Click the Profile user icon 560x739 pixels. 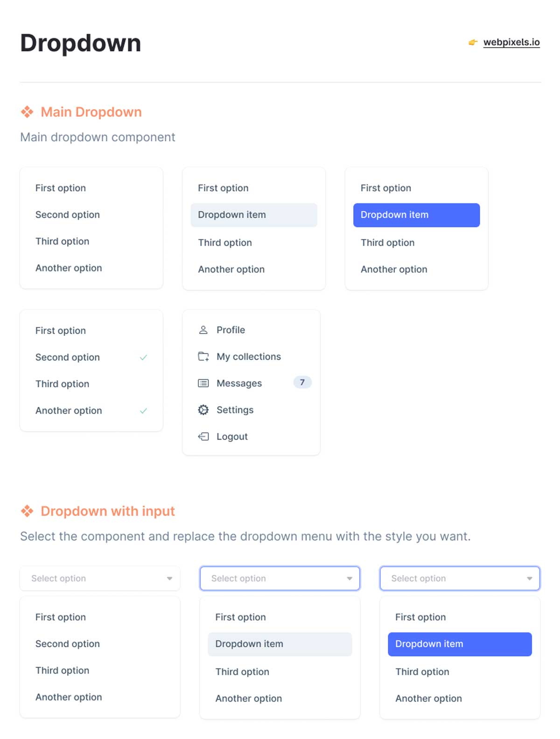point(203,330)
